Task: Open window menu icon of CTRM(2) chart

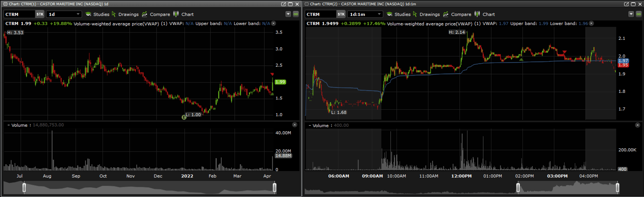Action: [x=306, y=4]
